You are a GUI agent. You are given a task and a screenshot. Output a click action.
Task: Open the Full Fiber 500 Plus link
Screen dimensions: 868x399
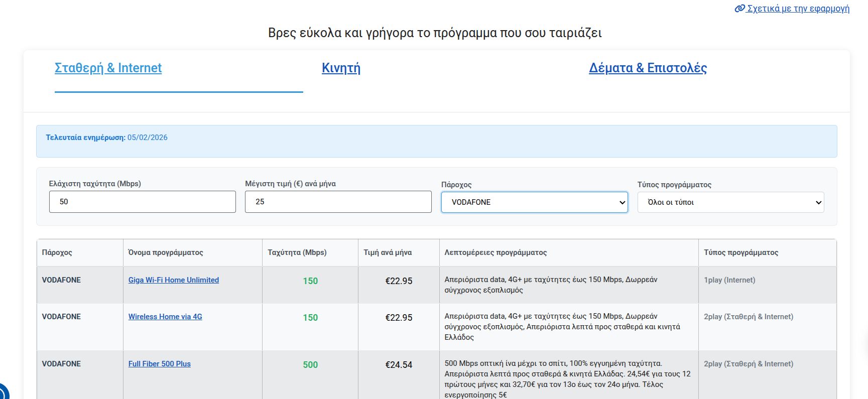click(x=159, y=364)
